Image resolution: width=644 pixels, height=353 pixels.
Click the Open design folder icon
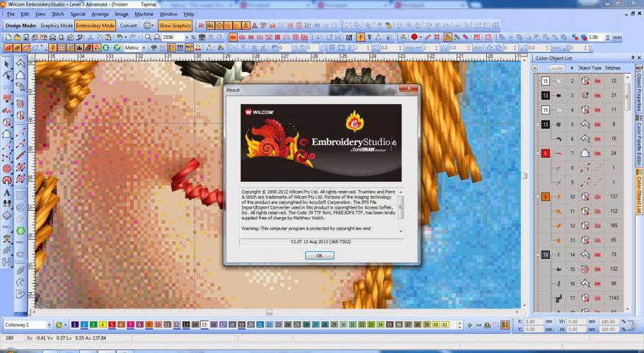(x=17, y=37)
